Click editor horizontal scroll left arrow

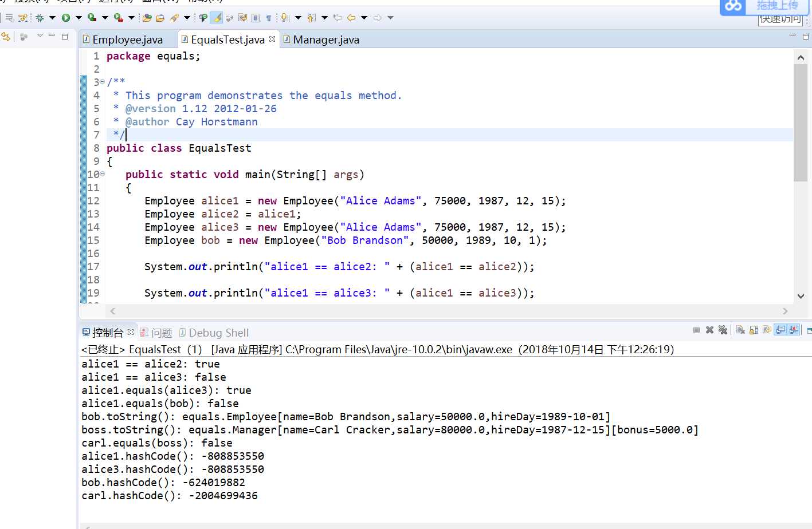click(x=113, y=311)
